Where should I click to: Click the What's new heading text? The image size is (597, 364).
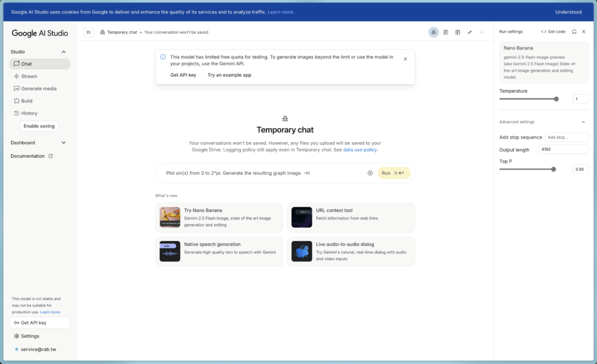click(166, 196)
